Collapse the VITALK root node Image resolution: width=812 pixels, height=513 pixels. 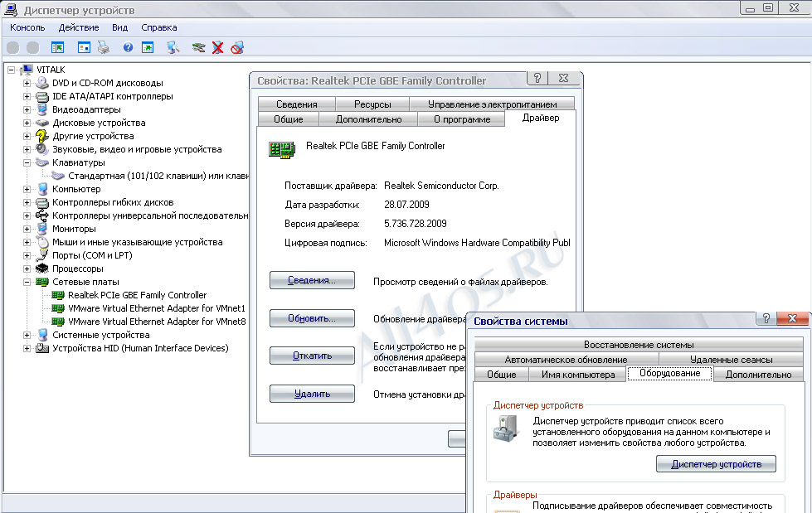[x=12, y=70]
